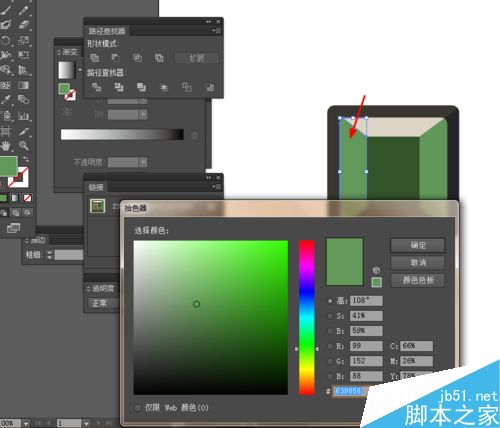The width and height of the screenshot is (500, 428).
Task: Click the linked image thumbnail in 链接 panel
Action: click(98, 206)
